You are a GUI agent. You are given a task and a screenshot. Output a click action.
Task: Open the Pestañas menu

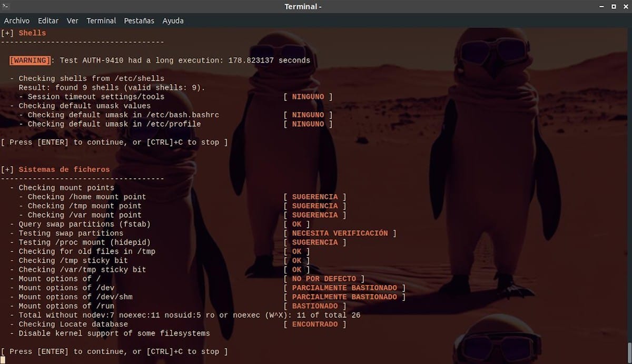(x=139, y=21)
